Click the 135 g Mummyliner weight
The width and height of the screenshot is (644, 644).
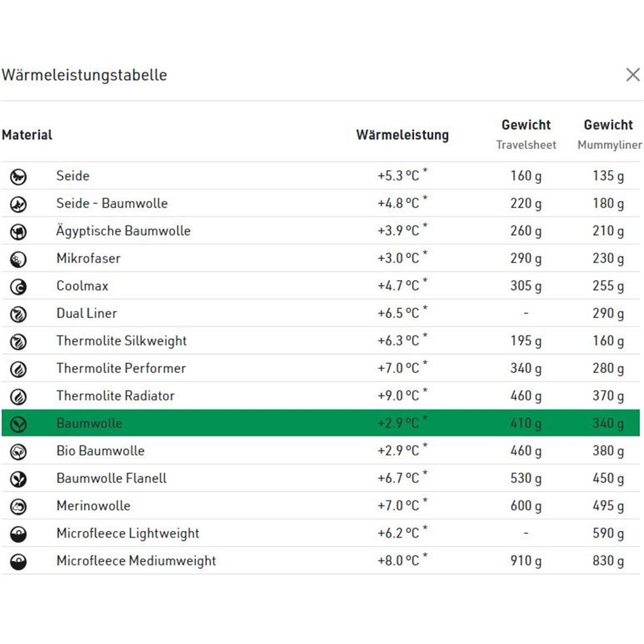609,175
